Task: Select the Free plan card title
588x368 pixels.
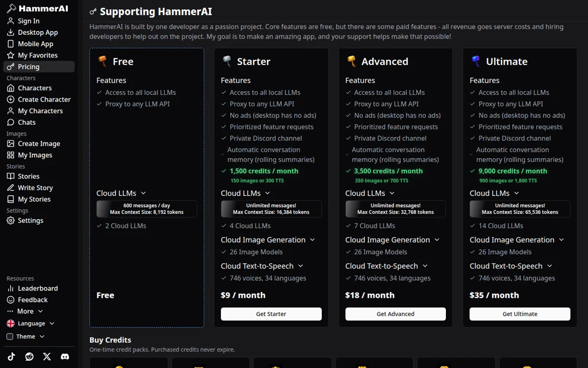Action: [123, 62]
